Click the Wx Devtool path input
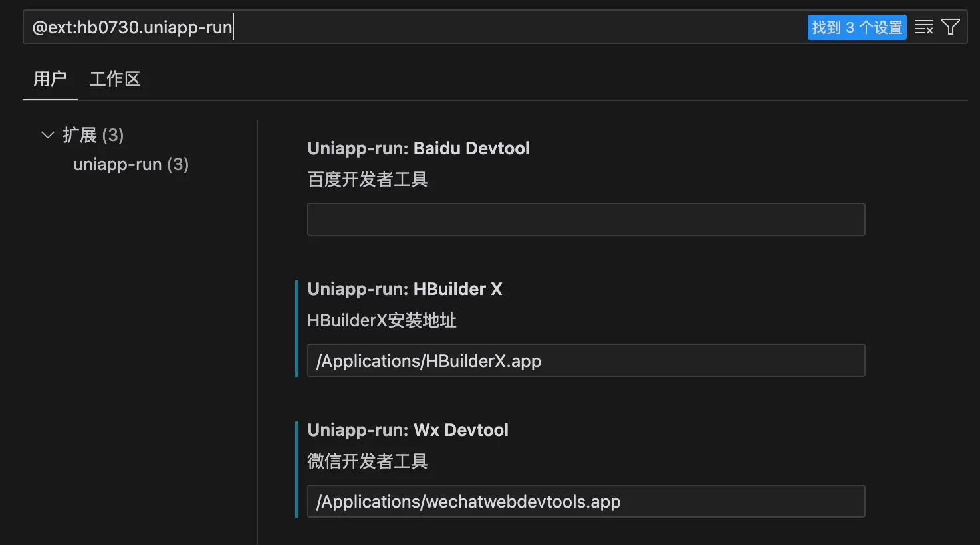The image size is (980, 545). point(586,501)
